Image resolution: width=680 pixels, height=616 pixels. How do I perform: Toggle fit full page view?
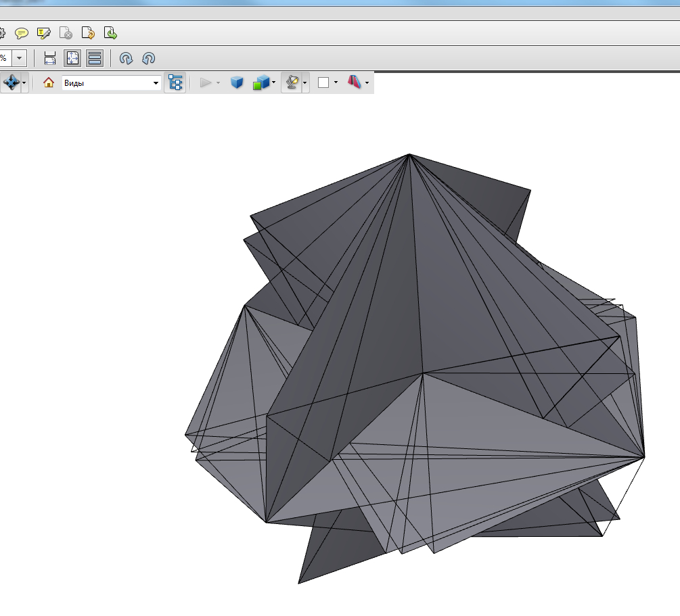(72, 58)
